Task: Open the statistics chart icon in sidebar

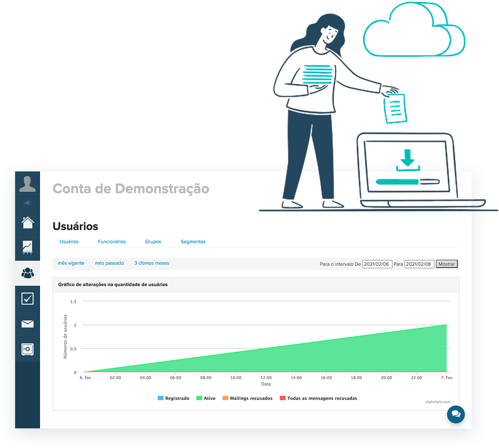Action: click(x=27, y=247)
